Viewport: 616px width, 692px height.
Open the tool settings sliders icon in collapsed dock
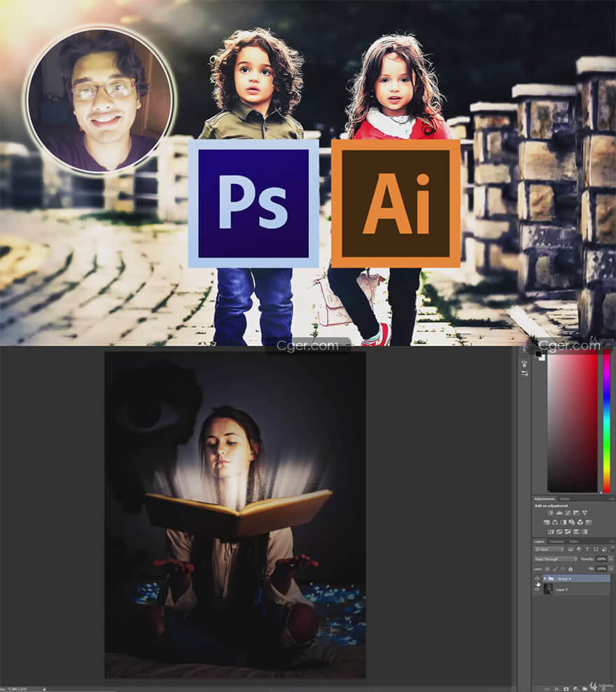(x=524, y=374)
